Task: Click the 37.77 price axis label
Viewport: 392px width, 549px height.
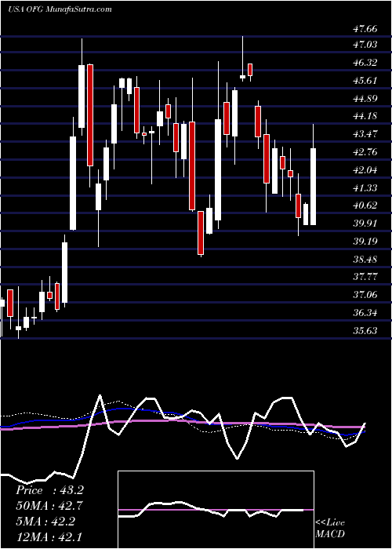Action: pos(365,278)
